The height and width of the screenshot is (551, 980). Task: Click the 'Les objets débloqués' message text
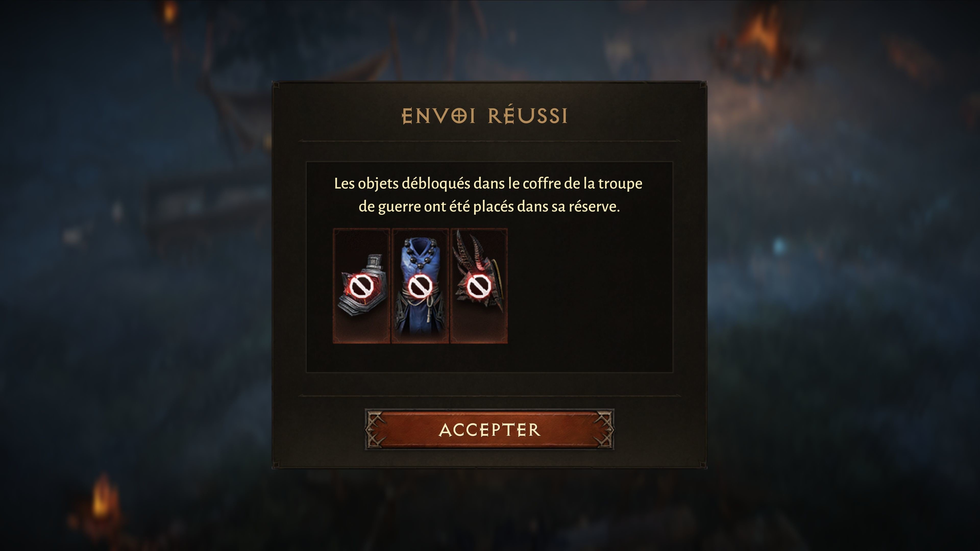click(x=488, y=195)
